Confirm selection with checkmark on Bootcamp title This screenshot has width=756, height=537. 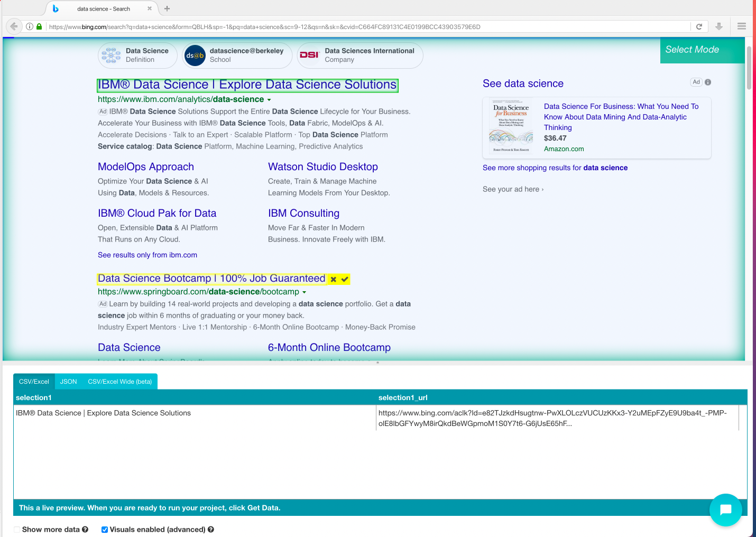[345, 279]
